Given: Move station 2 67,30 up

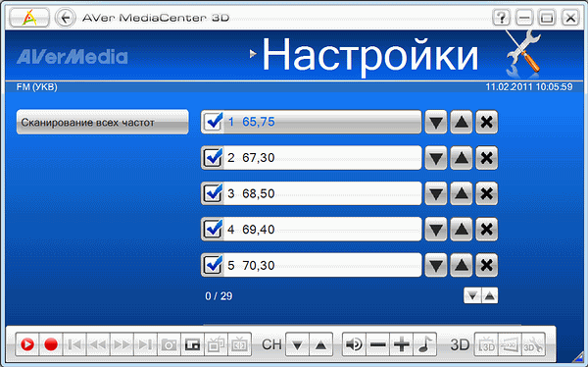Looking at the screenshot, I should point(462,158).
